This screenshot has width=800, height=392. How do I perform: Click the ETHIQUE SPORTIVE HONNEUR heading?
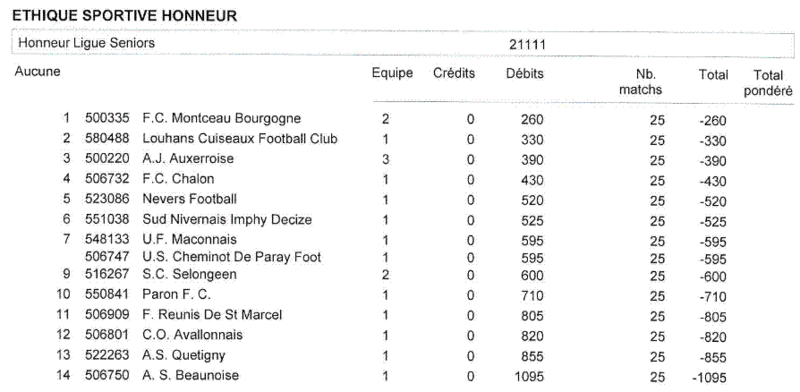pyautogui.click(x=124, y=16)
